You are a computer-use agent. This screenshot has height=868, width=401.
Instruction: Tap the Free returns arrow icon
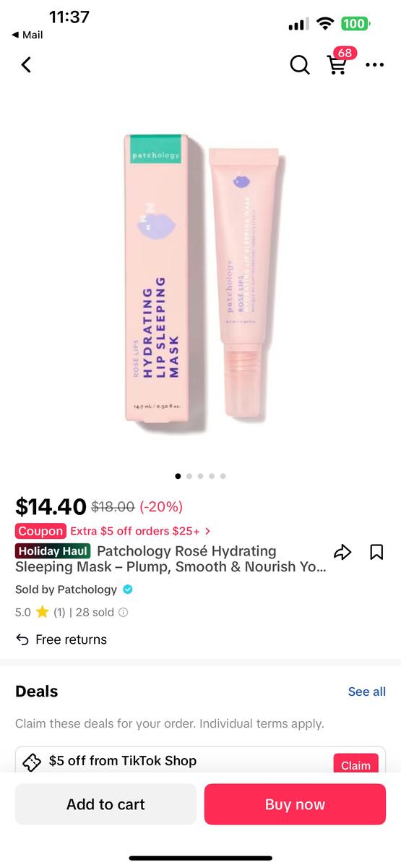point(22,639)
